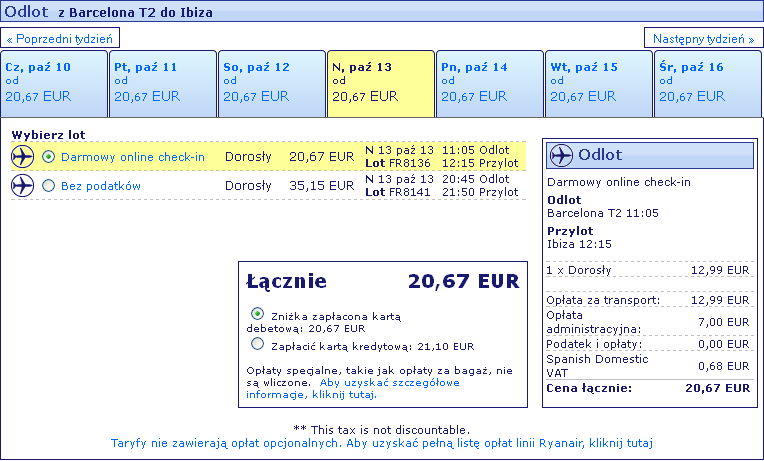764x461 pixels.
Task: Click Barcelona T2 11:05 in summary panel
Action: [603, 213]
